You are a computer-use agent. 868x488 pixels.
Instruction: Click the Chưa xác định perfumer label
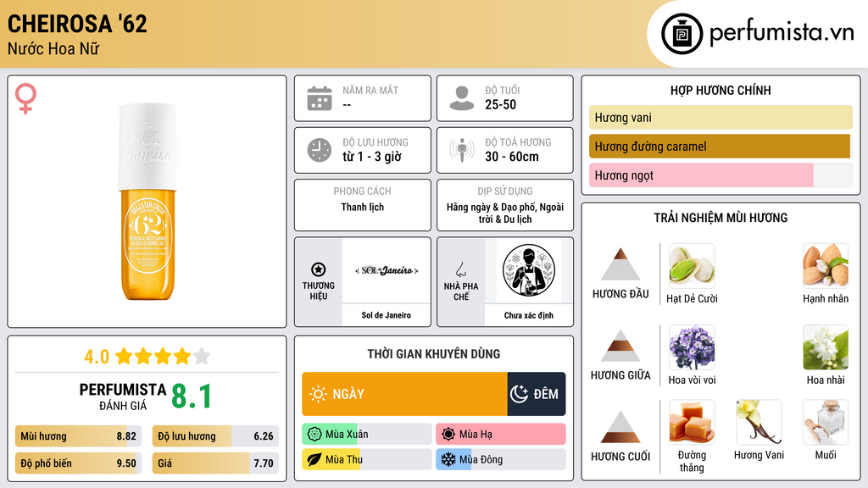529,315
